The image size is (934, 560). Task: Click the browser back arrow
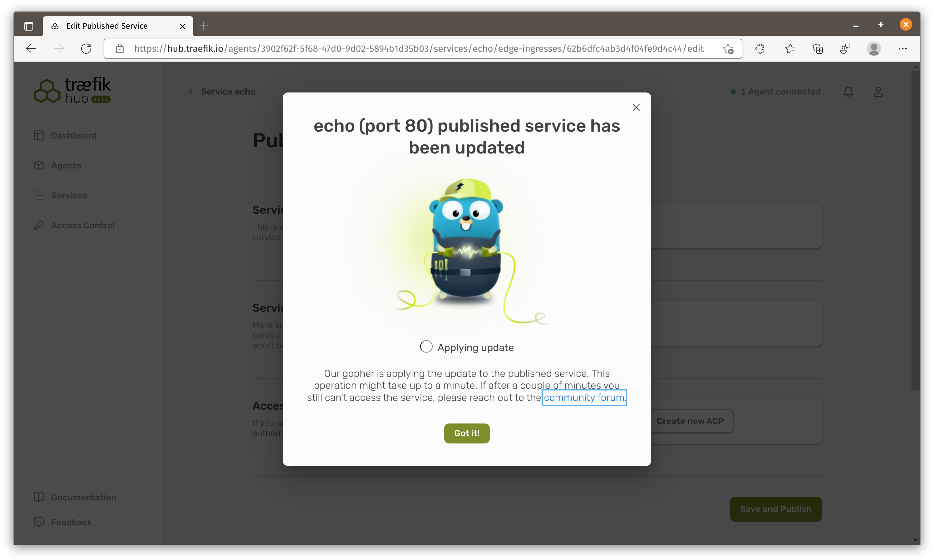click(31, 49)
